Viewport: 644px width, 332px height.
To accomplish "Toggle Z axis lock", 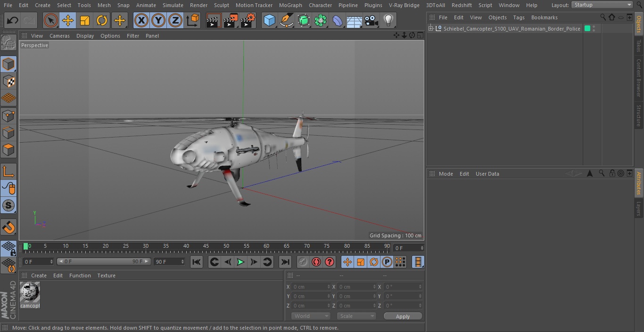I will click(175, 20).
